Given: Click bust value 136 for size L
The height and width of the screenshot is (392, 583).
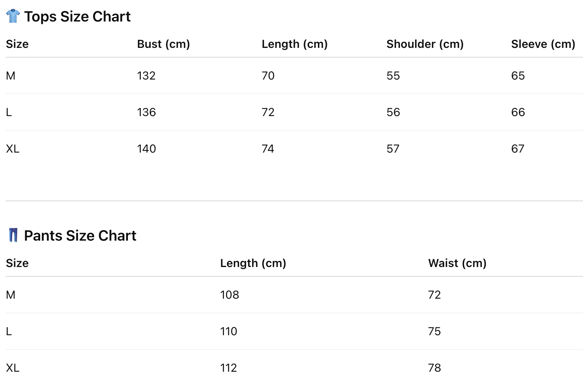Looking at the screenshot, I should pos(146,112).
